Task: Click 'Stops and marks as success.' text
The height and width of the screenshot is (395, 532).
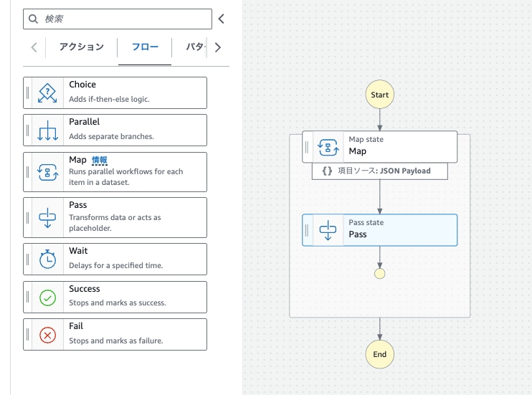Action: [118, 303]
